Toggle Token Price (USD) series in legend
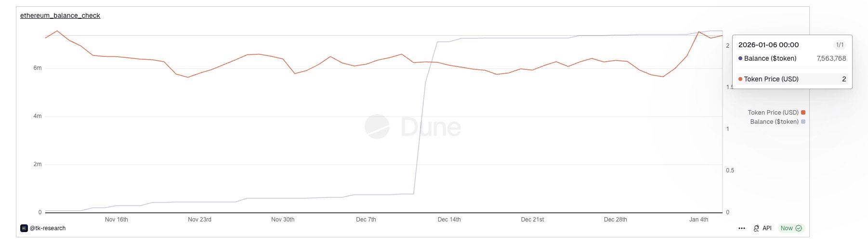The height and width of the screenshot is (247, 868). [773, 112]
